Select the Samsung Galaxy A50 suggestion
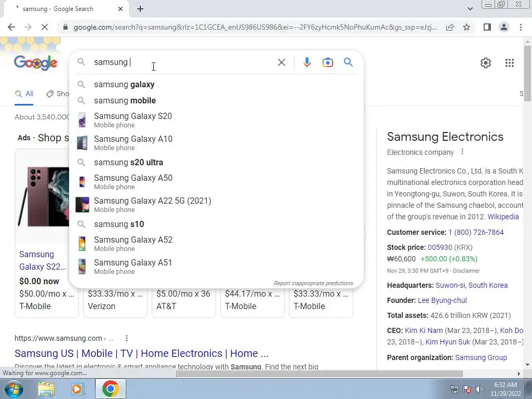This screenshot has width=532, height=399. [x=216, y=182]
